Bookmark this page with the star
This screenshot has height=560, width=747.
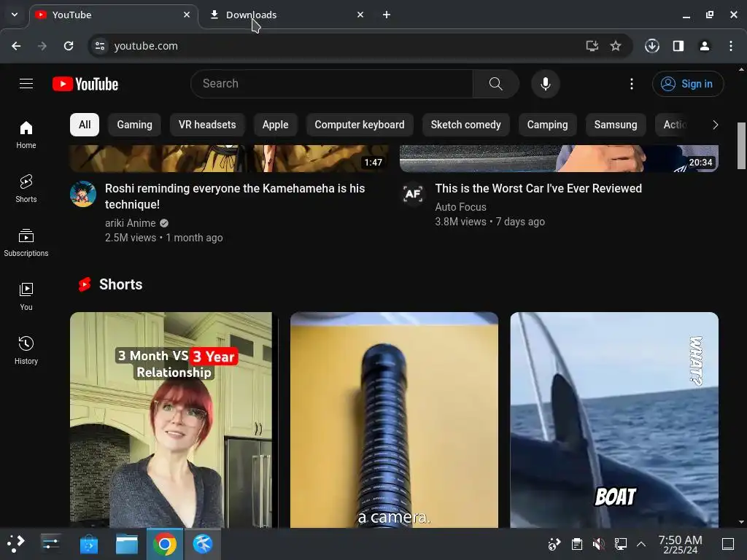click(616, 46)
